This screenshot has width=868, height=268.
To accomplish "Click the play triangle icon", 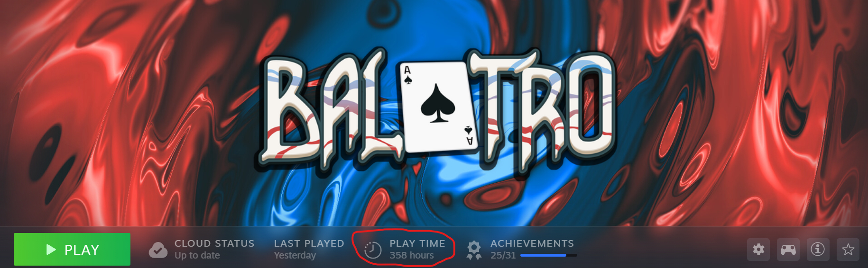I will coord(51,250).
